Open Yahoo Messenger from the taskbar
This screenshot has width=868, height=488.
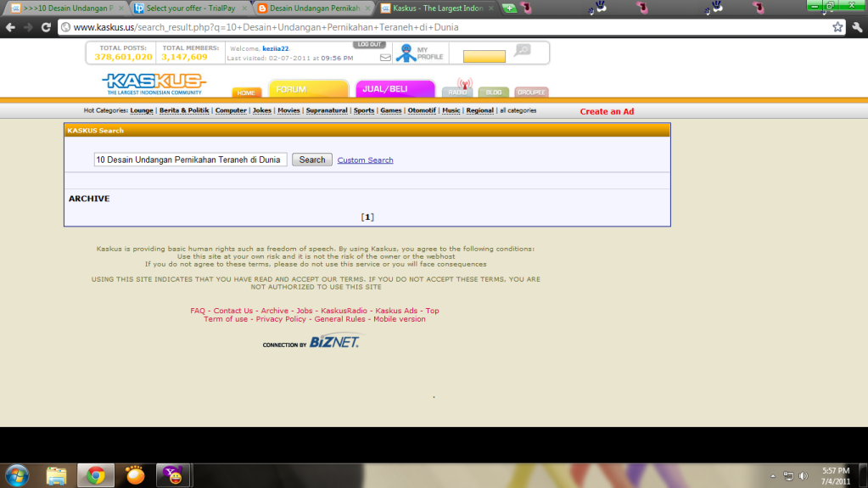(x=174, y=476)
